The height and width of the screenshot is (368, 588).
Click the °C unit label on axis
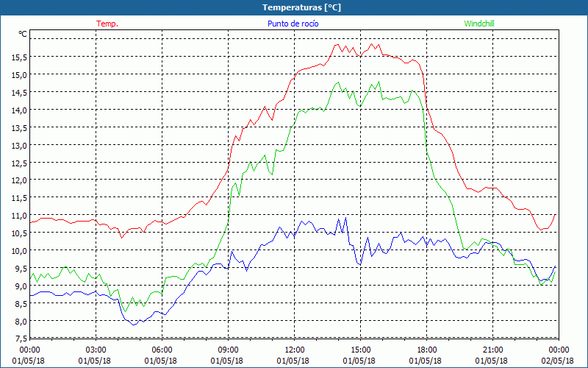click(x=23, y=34)
